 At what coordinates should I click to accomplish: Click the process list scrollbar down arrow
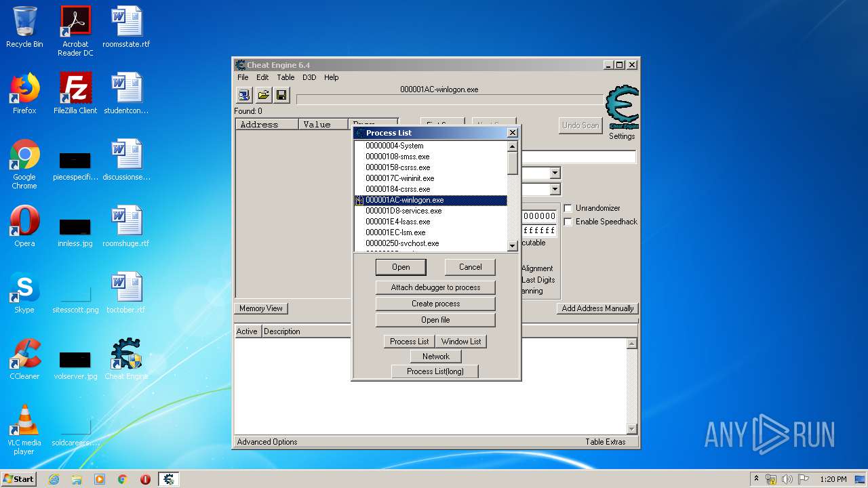click(512, 246)
